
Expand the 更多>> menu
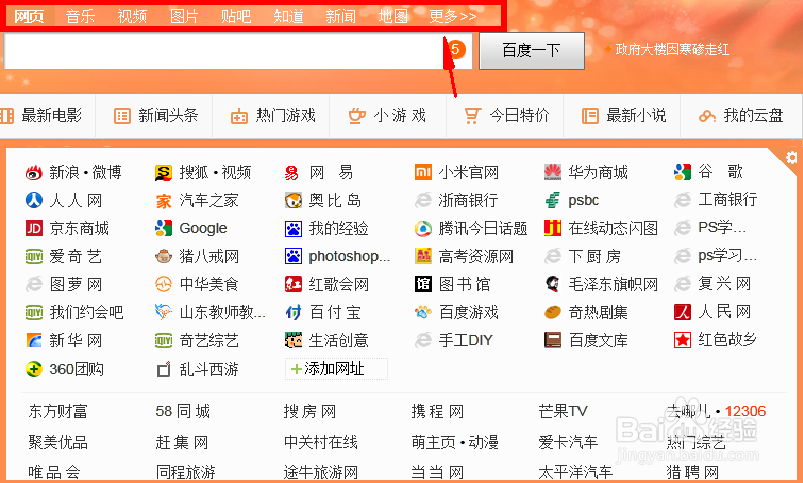click(x=453, y=16)
